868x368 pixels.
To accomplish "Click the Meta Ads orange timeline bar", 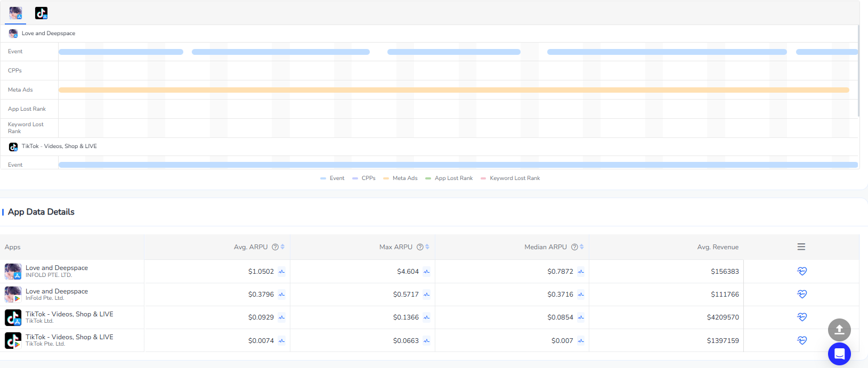I will point(454,90).
